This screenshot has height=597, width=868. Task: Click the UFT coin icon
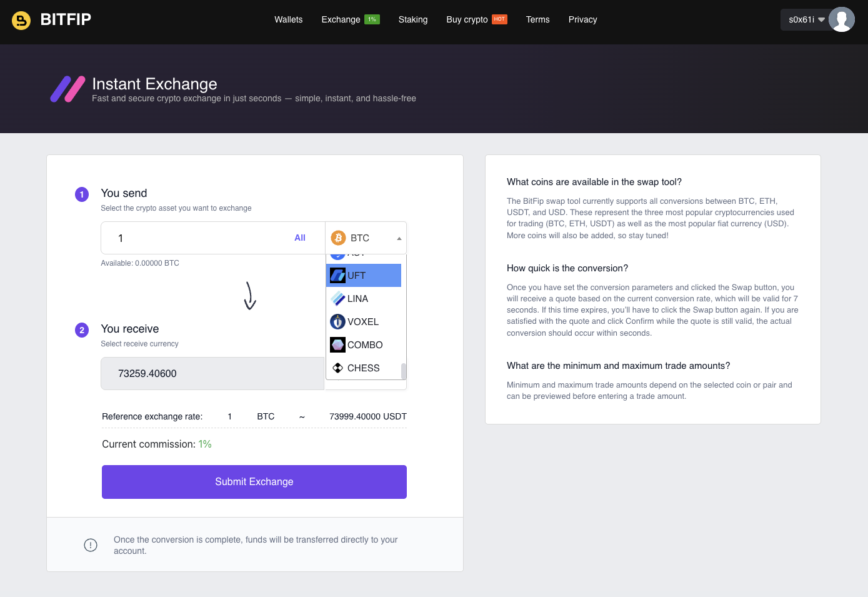tap(337, 276)
